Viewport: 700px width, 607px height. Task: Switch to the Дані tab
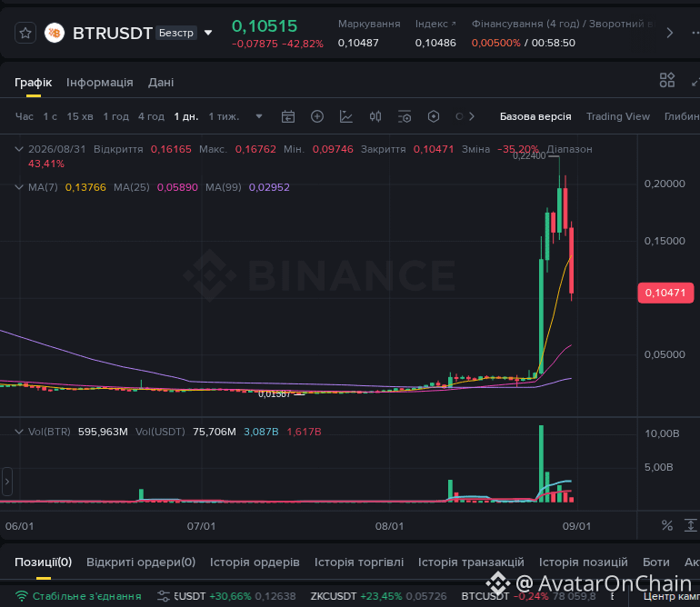pyautogui.click(x=161, y=83)
